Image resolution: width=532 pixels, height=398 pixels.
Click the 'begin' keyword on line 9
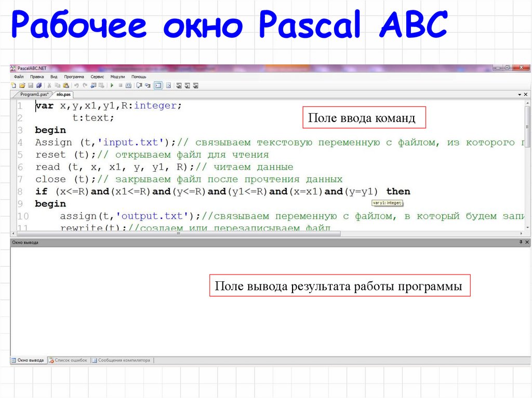[50, 204]
